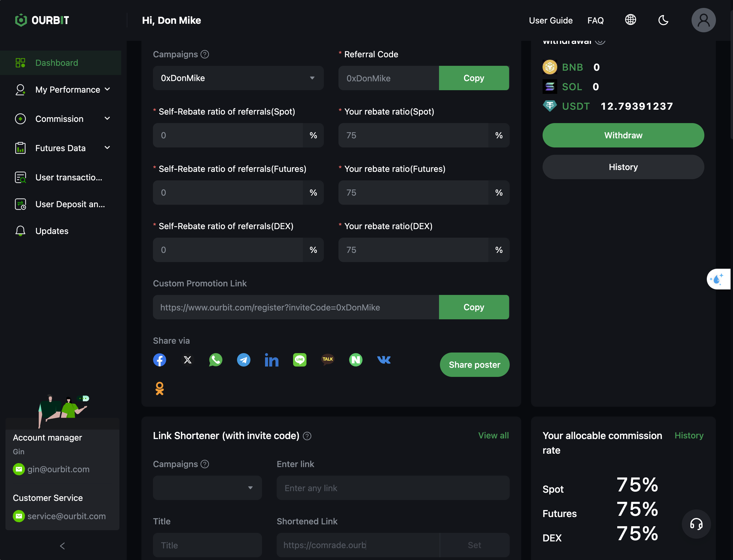Click the headset support icon
This screenshot has height=560, width=733.
pyautogui.click(x=696, y=524)
